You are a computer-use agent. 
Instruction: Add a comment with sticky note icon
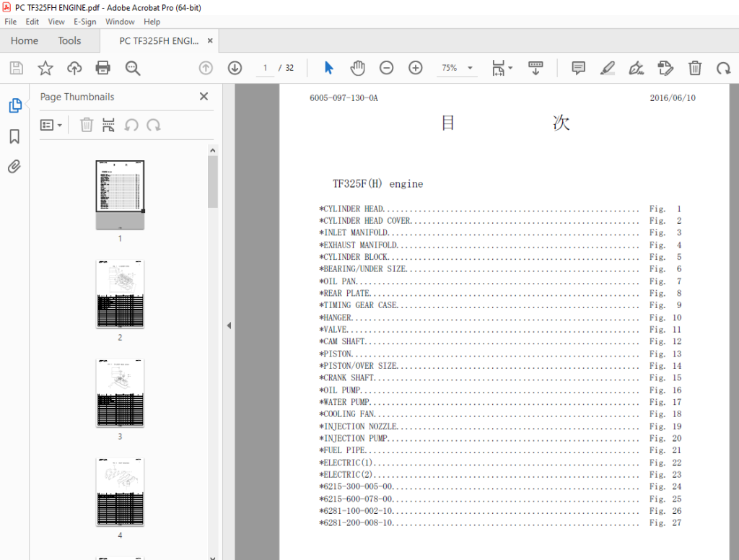[x=578, y=68]
